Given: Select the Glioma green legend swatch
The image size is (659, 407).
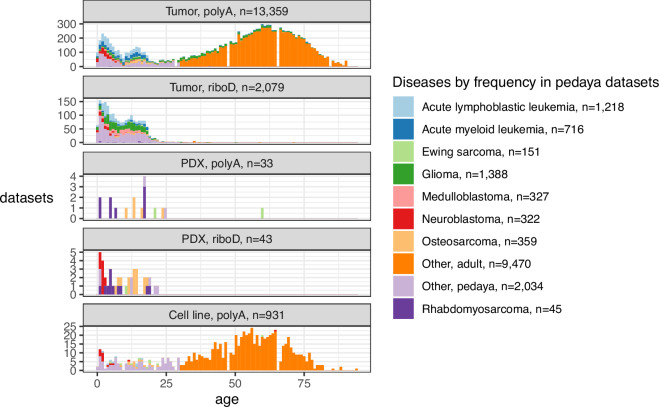Looking at the screenshot, I should click(x=403, y=174).
